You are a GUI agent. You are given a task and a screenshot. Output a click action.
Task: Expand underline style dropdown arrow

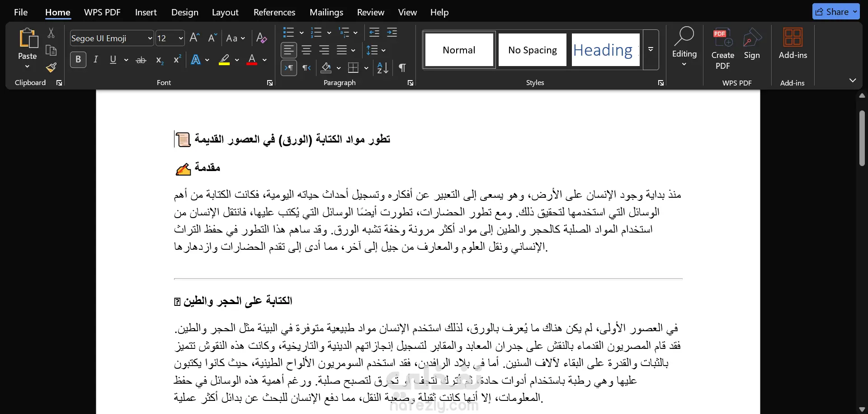point(126,60)
